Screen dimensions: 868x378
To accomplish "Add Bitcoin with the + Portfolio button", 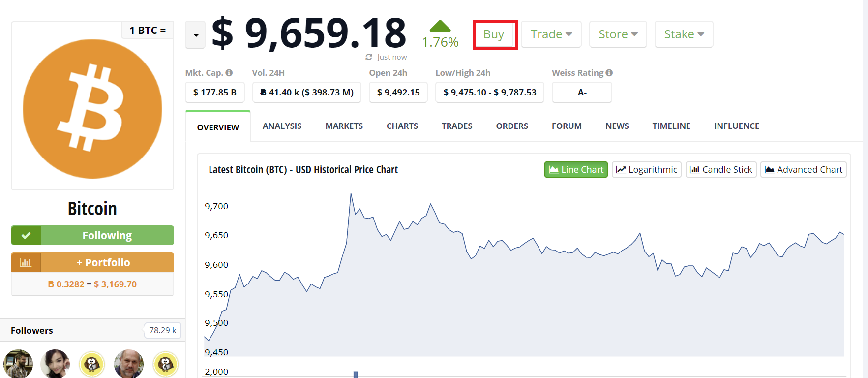I will (92, 262).
